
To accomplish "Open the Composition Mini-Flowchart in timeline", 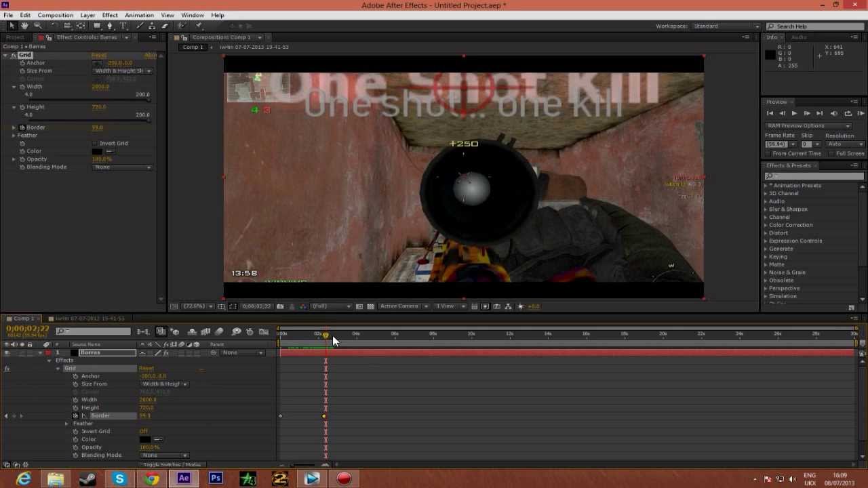I will 143,331.
